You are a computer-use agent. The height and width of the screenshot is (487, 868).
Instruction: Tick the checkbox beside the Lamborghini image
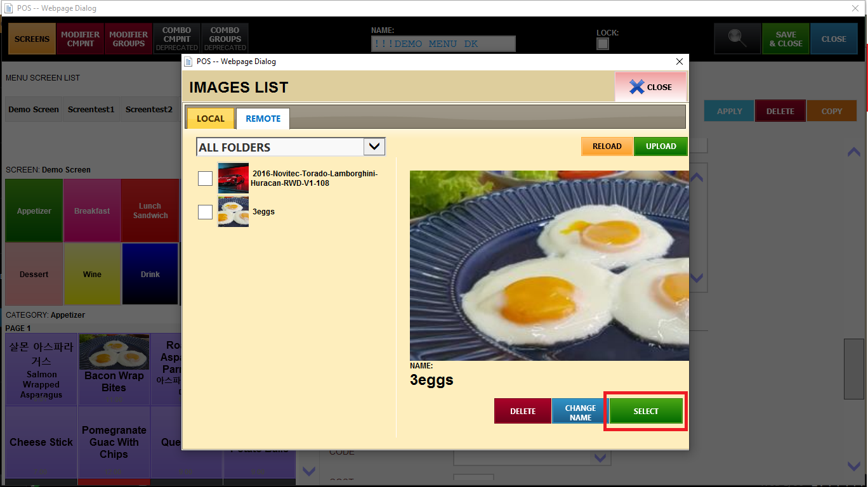pos(205,179)
